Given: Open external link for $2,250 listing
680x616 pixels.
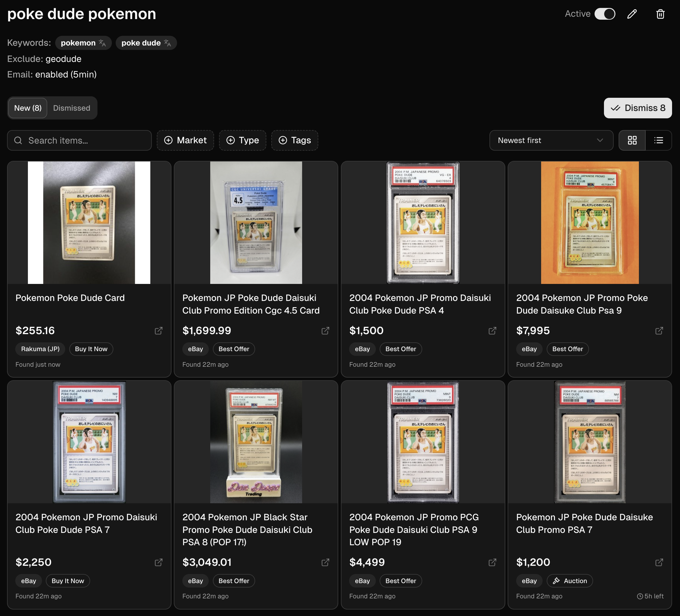Looking at the screenshot, I should pos(159,562).
